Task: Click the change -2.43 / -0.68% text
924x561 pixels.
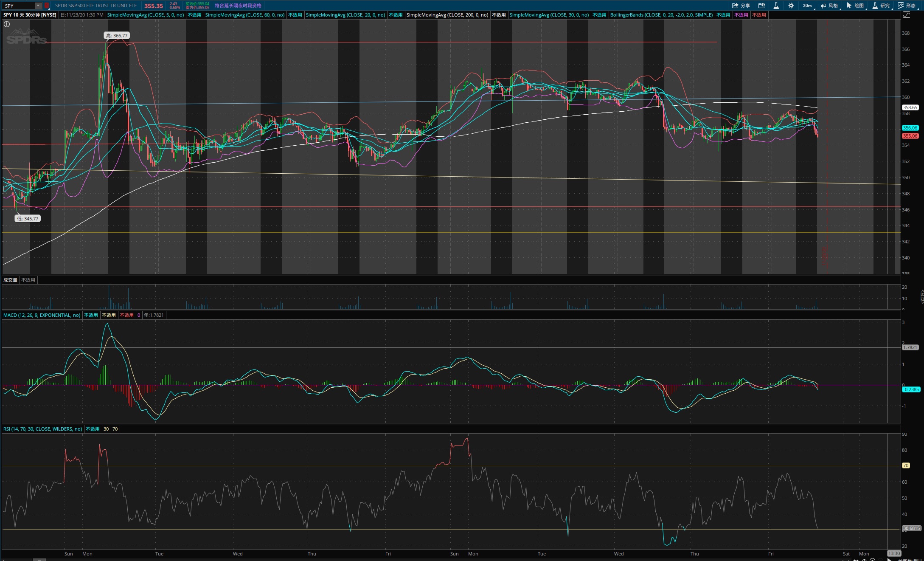Action: point(174,6)
